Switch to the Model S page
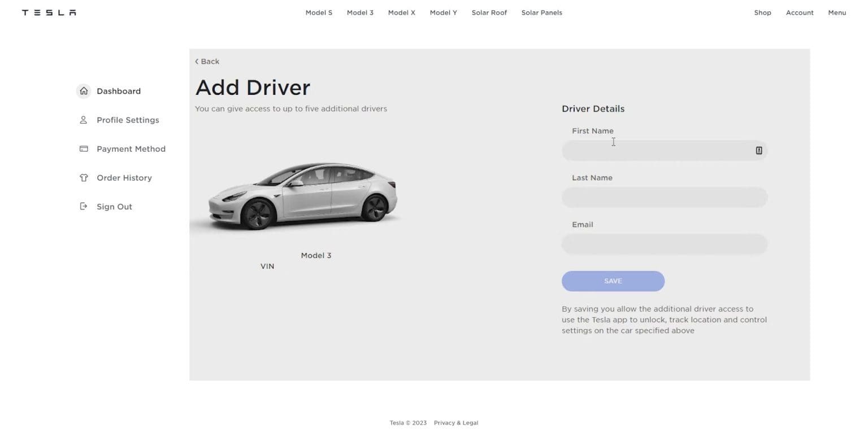The width and height of the screenshot is (868, 442). [319, 12]
